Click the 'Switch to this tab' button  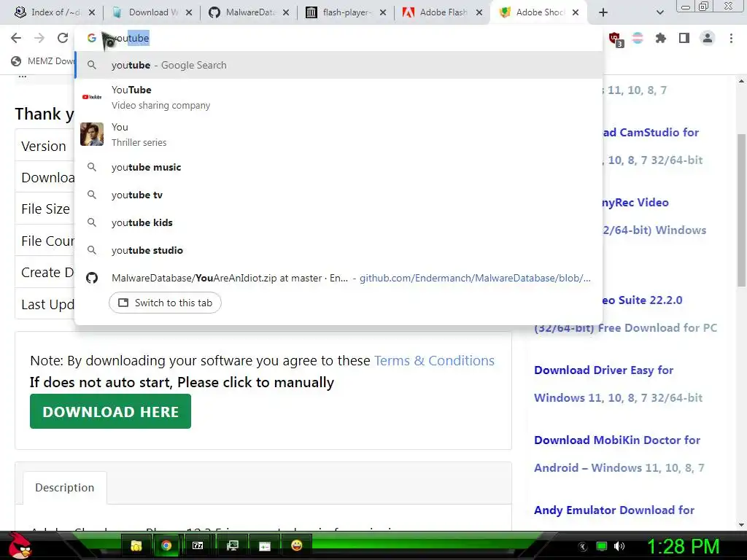tap(165, 303)
